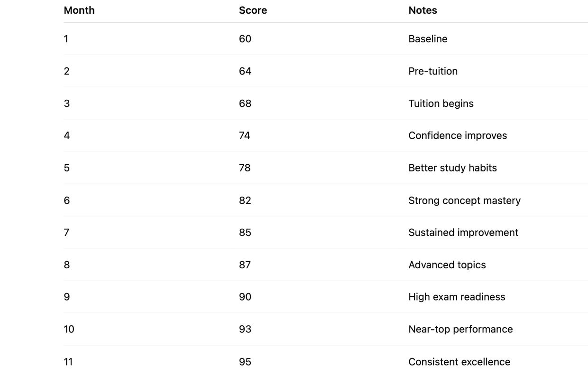Select the Tuition begins note
The image size is (588, 377).
pos(441,104)
